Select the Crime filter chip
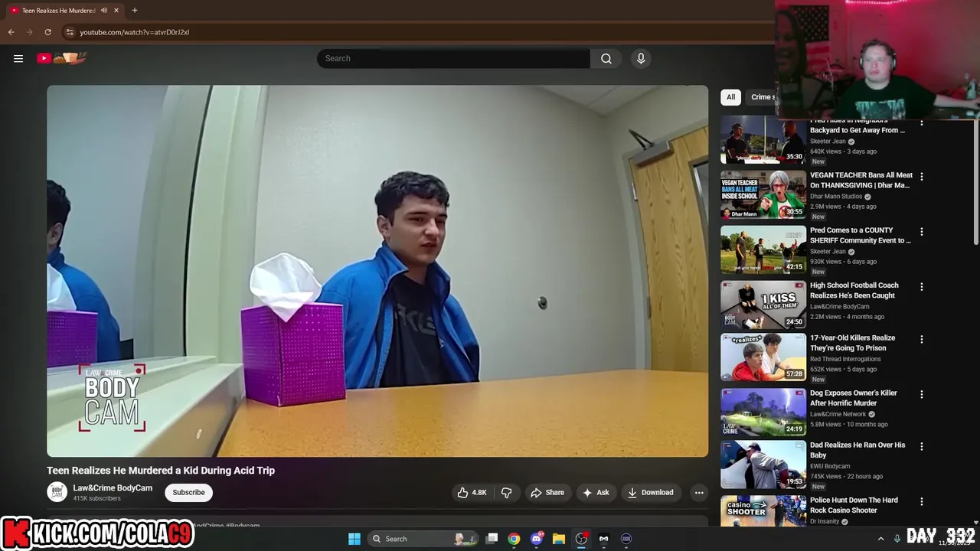The height and width of the screenshot is (551, 980). coord(762,97)
